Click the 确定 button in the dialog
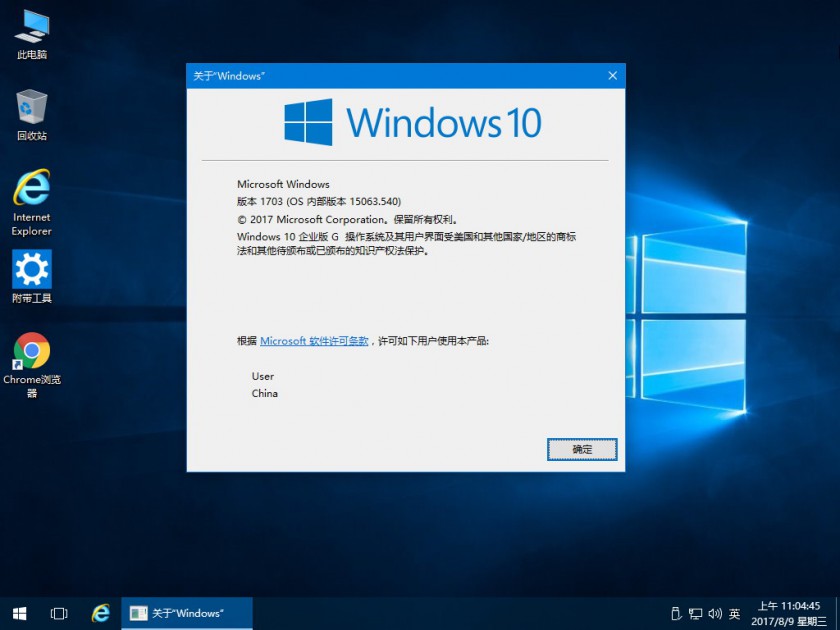Viewport: 840px width, 630px height. click(x=582, y=449)
